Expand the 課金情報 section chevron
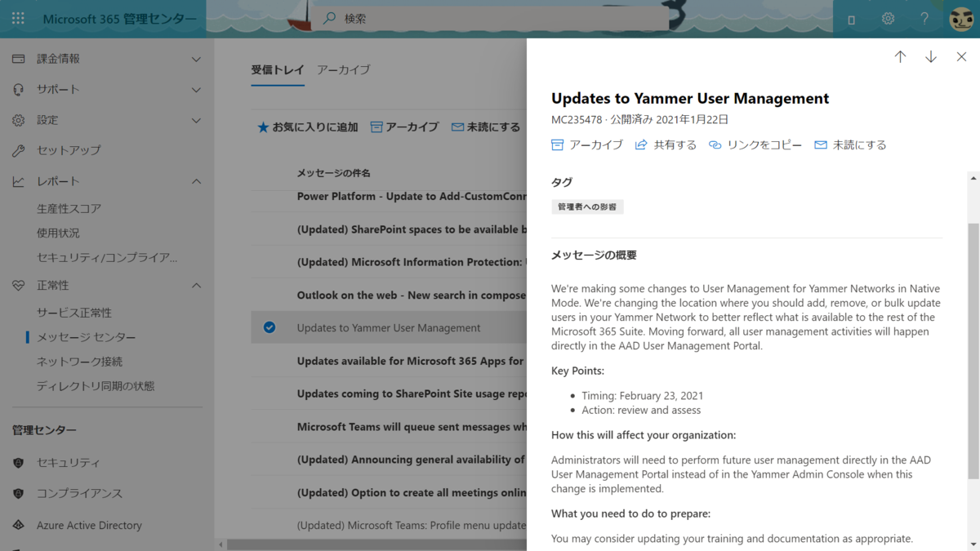 (x=196, y=59)
